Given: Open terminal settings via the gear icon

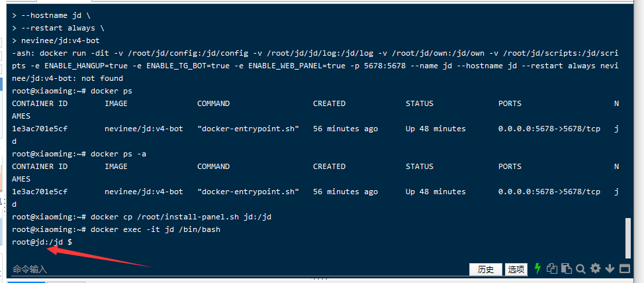Looking at the screenshot, I should pyautogui.click(x=595, y=268).
